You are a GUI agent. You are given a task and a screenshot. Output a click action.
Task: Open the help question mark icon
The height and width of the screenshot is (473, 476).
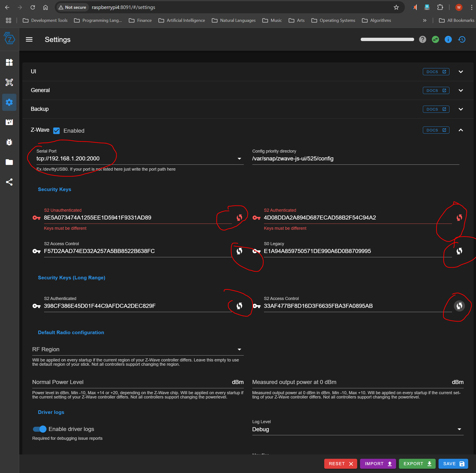pos(423,39)
